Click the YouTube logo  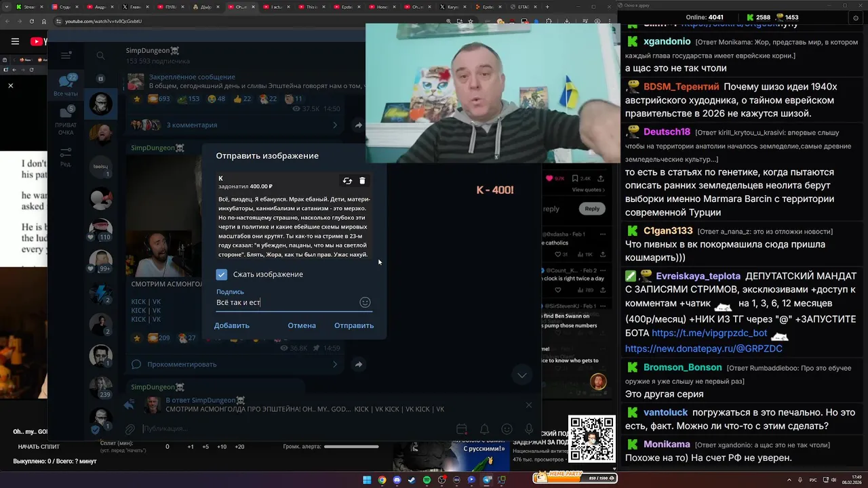[x=38, y=41]
